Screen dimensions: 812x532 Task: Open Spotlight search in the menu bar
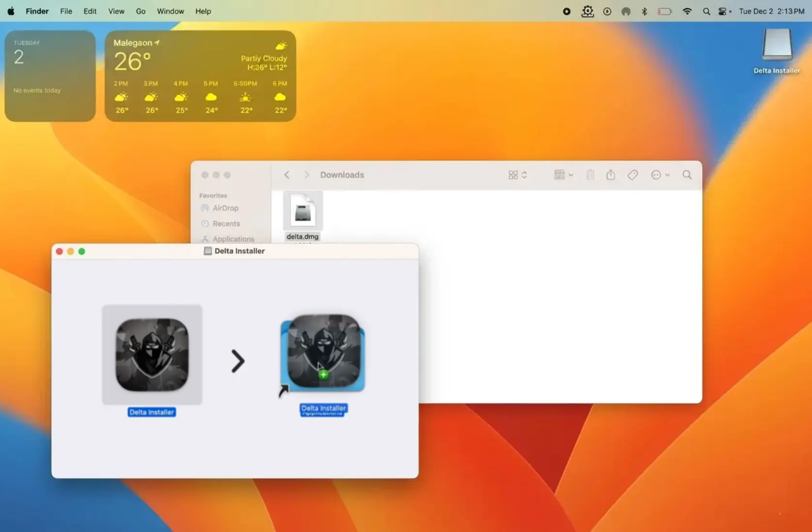point(706,11)
